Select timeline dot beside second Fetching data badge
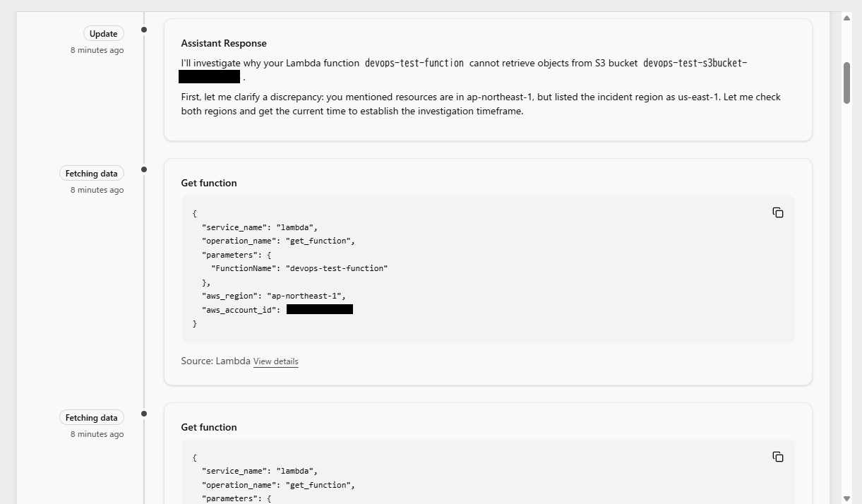 [144, 414]
